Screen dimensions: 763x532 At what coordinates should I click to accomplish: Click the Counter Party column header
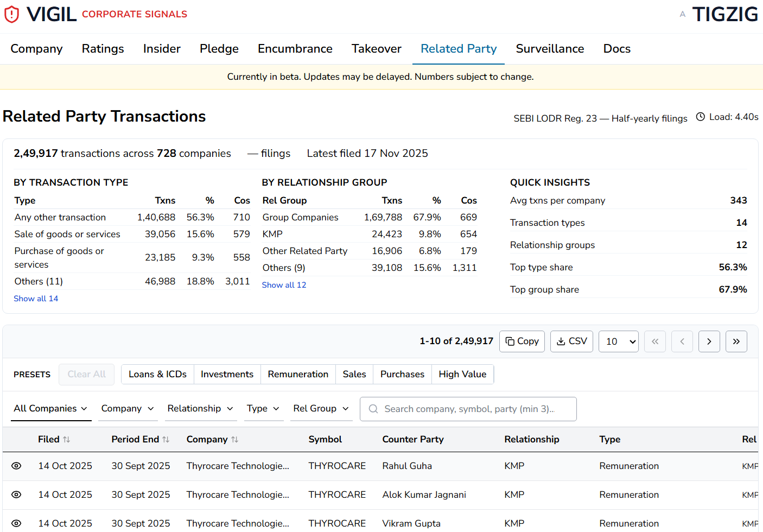pyautogui.click(x=413, y=440)
